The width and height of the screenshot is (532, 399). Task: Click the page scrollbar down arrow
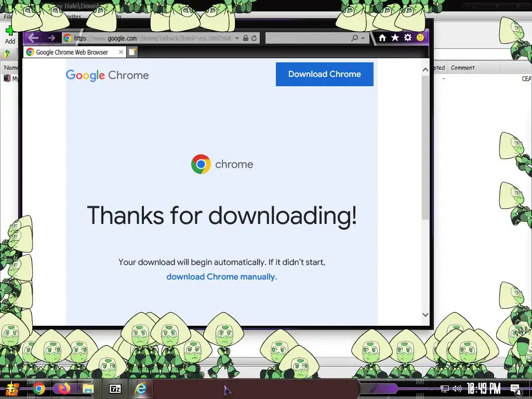[x=425, y=314]
